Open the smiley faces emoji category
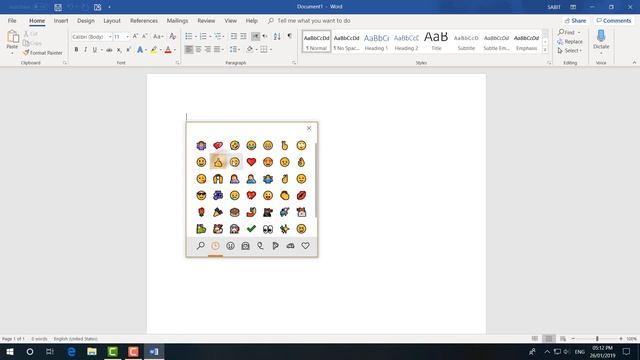Viewport: 640px width, 360px height. coord(230,246)
